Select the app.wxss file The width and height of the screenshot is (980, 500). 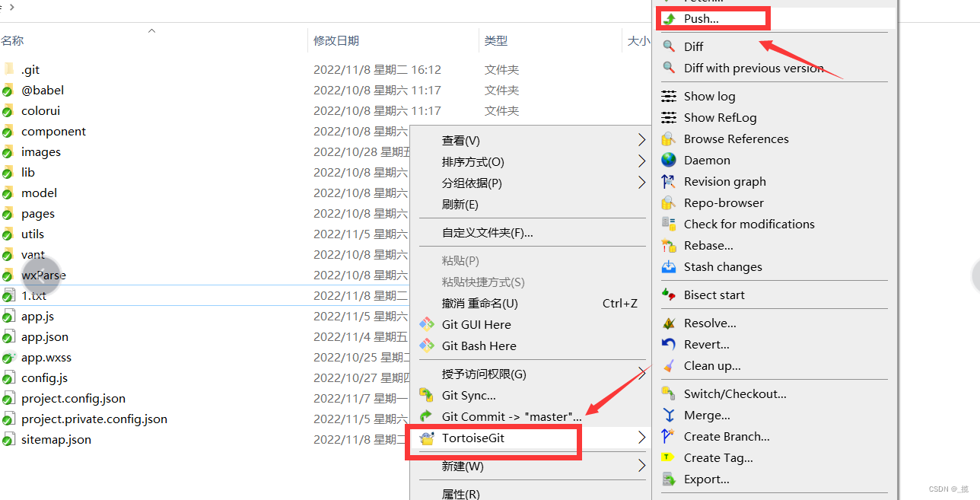click(46, 357)
